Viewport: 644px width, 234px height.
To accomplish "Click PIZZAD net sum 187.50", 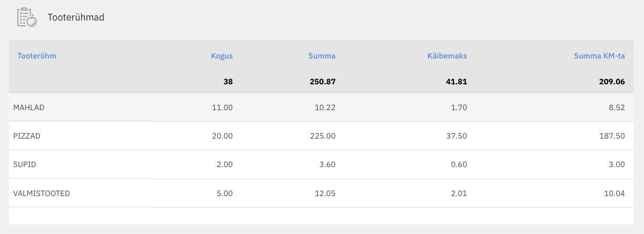I will (x=612, y=136).
